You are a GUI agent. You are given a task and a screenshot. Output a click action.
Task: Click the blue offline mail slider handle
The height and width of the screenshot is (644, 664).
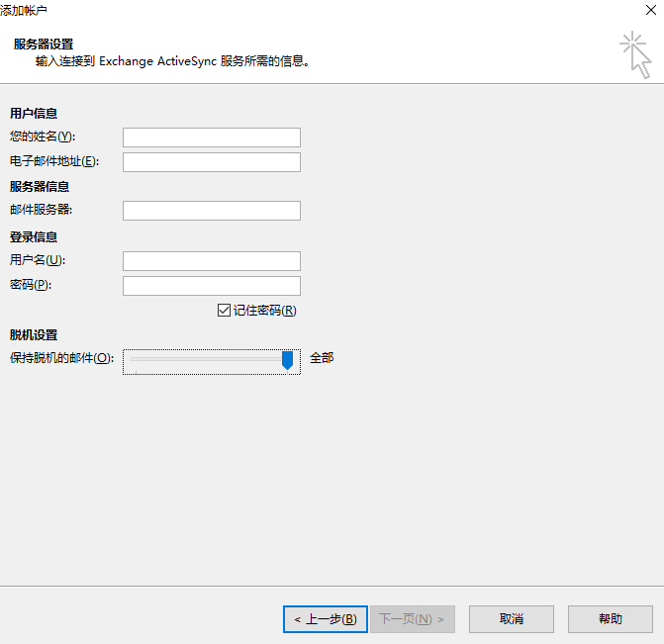[288, 360]
